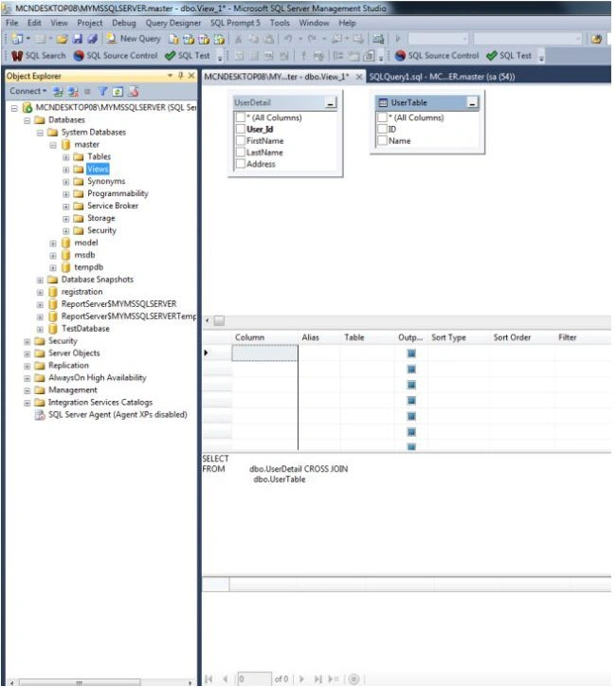616x687 pixels.
Task: Expand the Tables folder
Action: point(65,157)
